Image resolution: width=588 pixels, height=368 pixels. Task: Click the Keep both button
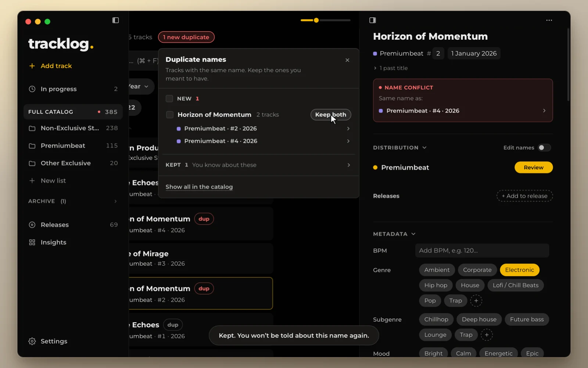tap(330, 115)
